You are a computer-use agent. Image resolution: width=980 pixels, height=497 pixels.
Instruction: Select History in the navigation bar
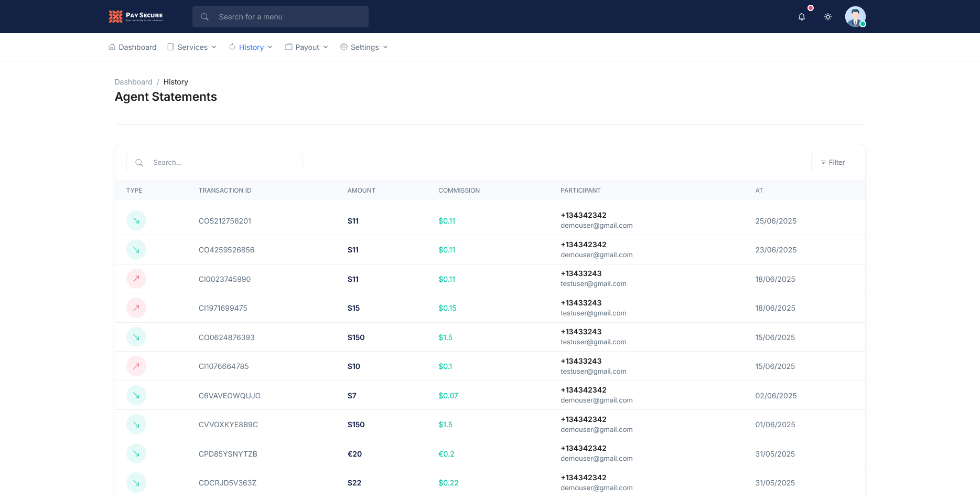(x=251, y=47)
